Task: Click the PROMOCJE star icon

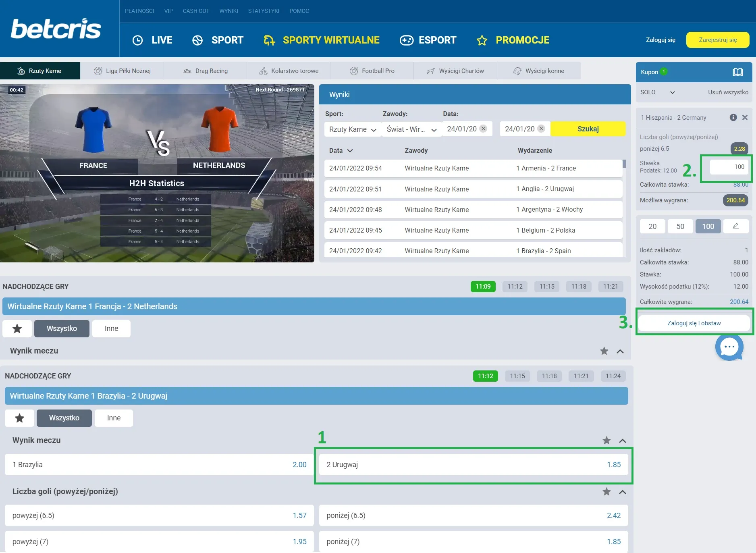Action: click(x=482, y=40)
